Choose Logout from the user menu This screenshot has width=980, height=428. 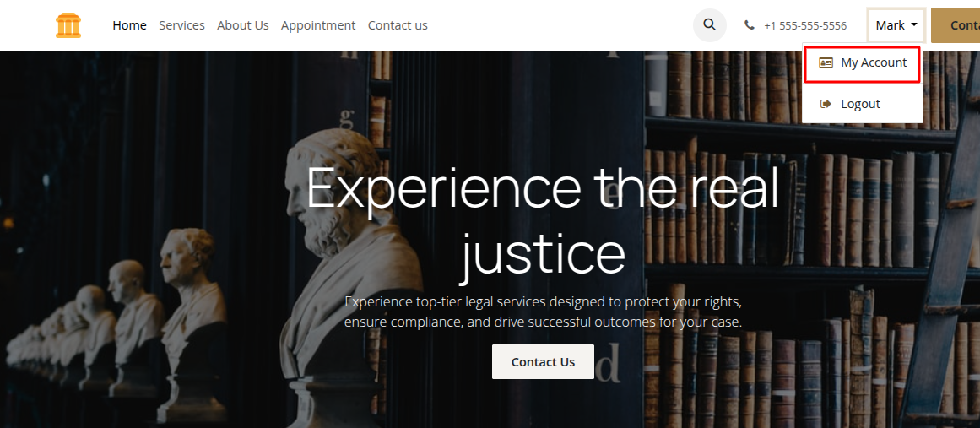(863, 104)
